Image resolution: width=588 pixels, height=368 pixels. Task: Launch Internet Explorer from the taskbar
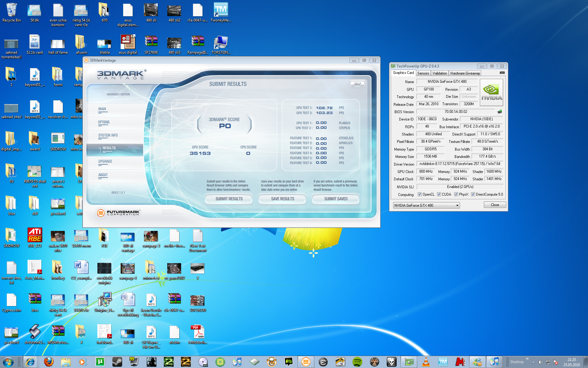click(x=30, y=362)
